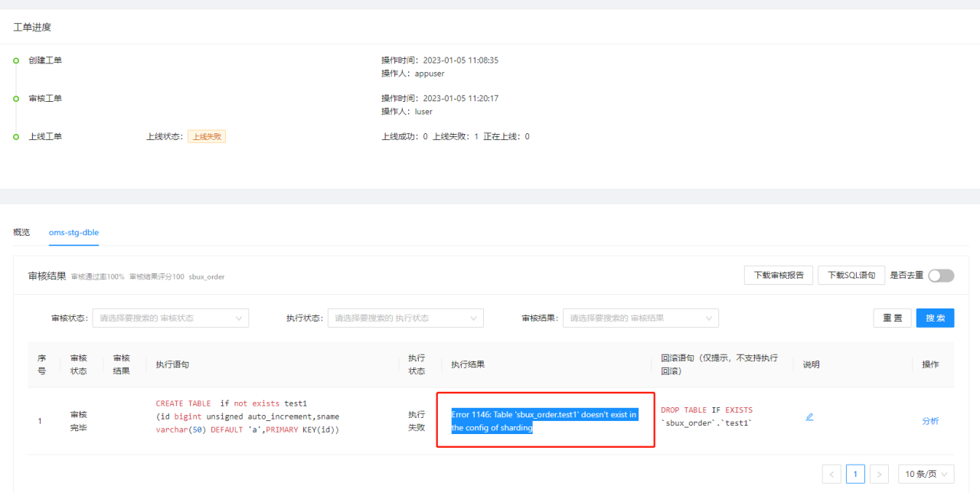Click the green status dot beside 审核工单
This screenshot has width=980, height=493.
[15, 98]
